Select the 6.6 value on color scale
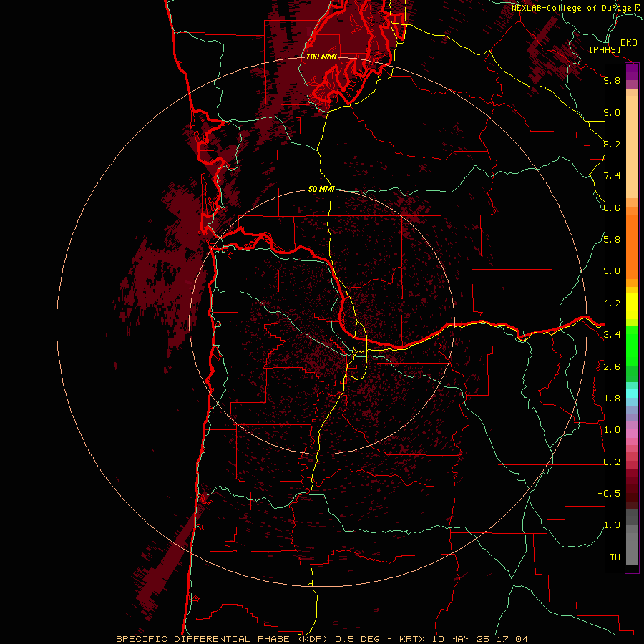The image size is (644, 644). tap(612, 208)
